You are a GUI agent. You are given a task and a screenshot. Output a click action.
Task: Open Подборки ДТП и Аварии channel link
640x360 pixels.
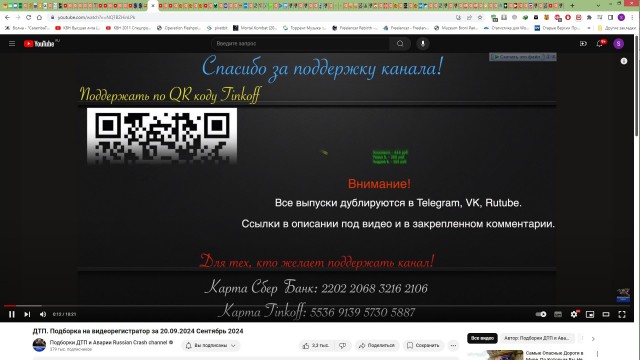tap(109, 342)
